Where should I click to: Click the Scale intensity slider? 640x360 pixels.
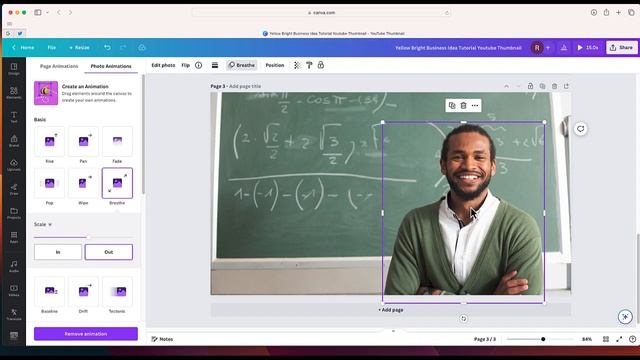(84, 237)
